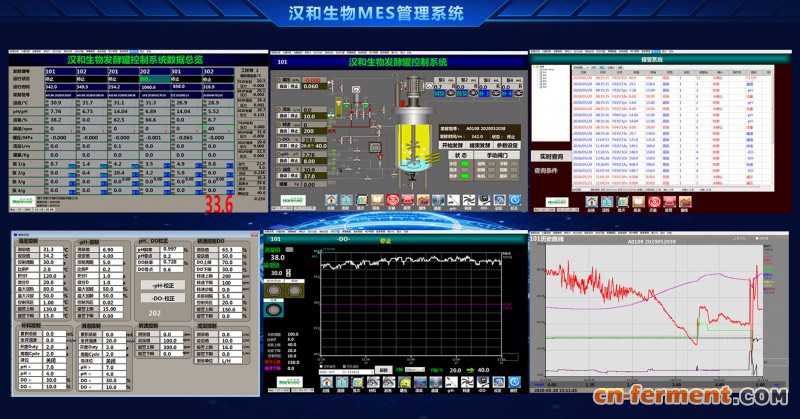Click 手动阀门 button
The image size is (800, 419).
tap(497, 155)
